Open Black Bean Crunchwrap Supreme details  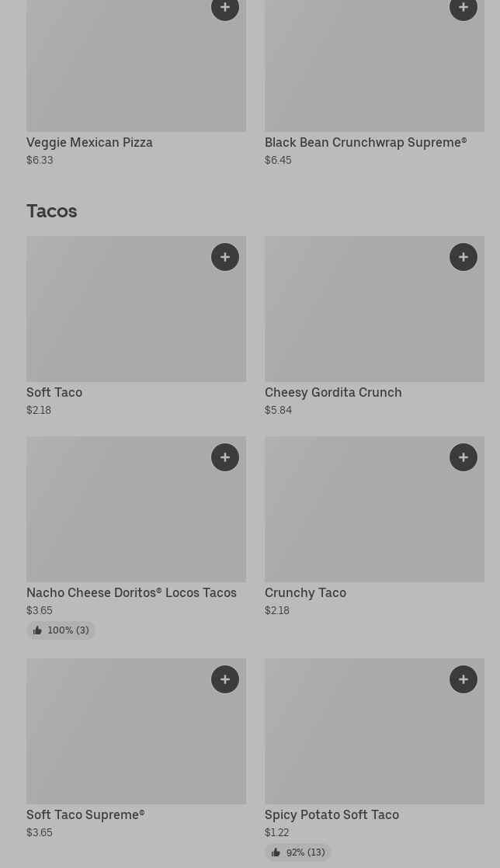point(365,142)
